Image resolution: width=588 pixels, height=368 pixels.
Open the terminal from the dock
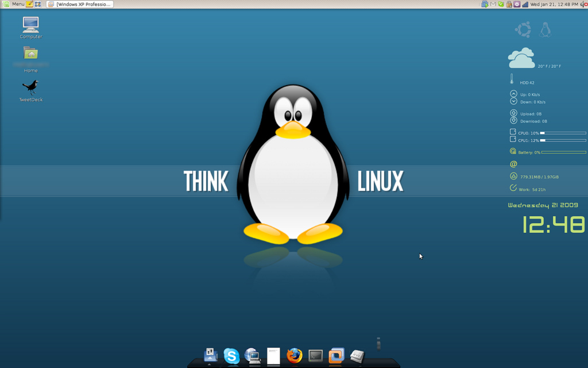tap(315, 356)
